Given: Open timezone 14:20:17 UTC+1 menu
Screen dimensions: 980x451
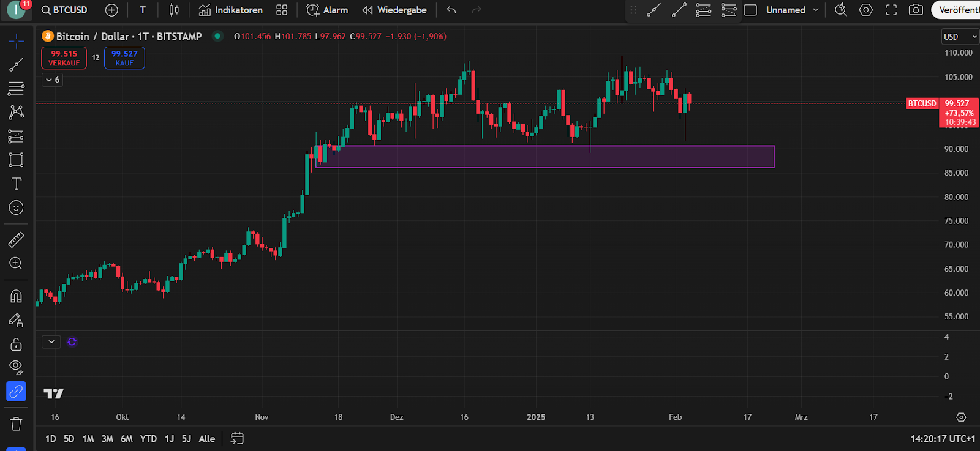Looking at the screenshot, I should coord(942,439).
